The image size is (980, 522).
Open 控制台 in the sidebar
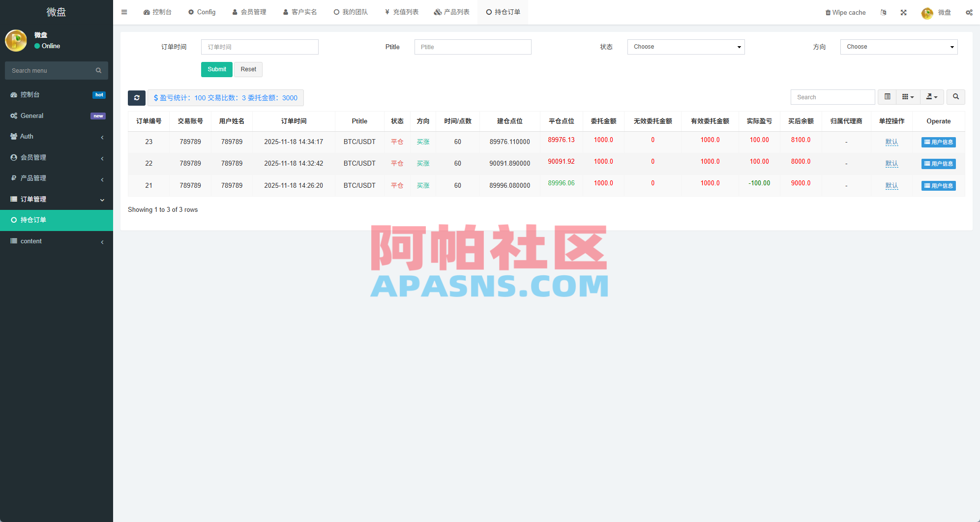pyautogui.click(x=57, y=94)
